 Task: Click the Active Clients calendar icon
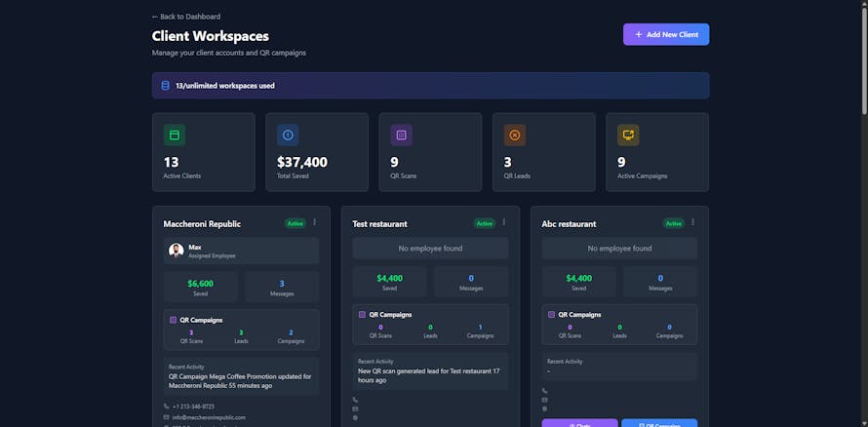175,136
